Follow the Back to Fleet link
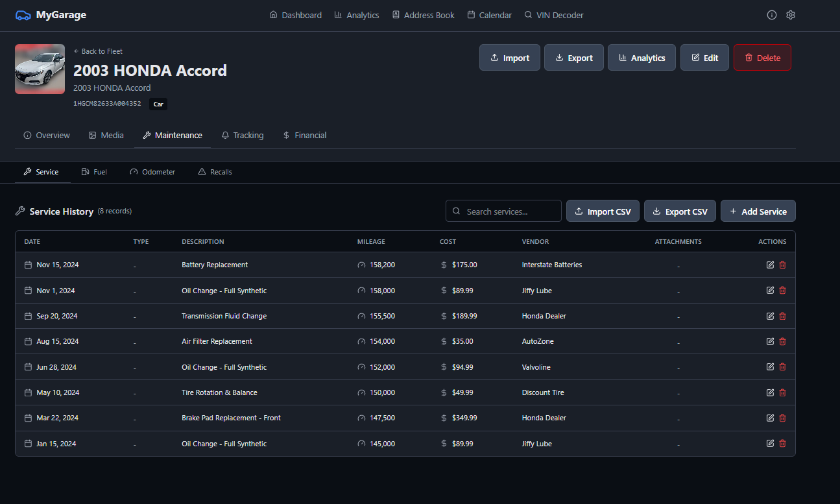This screenshot has height=504, width=840. [98, 51]
